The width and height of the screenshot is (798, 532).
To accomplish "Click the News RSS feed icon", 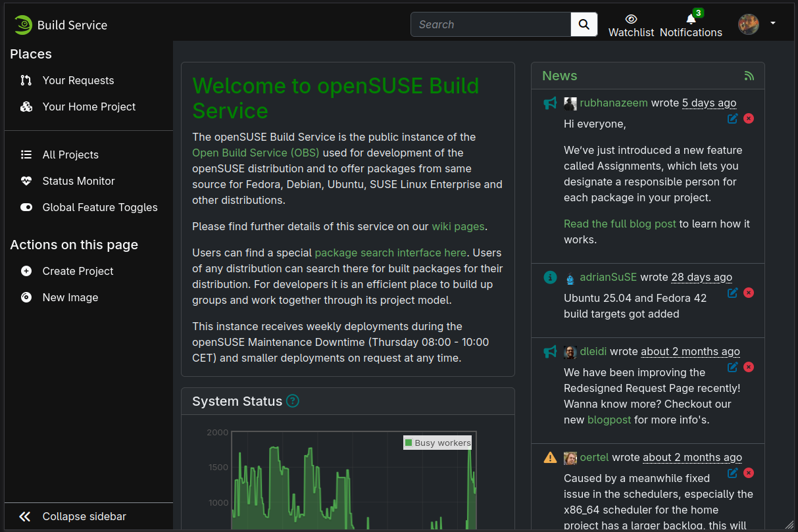I will coord(749,76).
